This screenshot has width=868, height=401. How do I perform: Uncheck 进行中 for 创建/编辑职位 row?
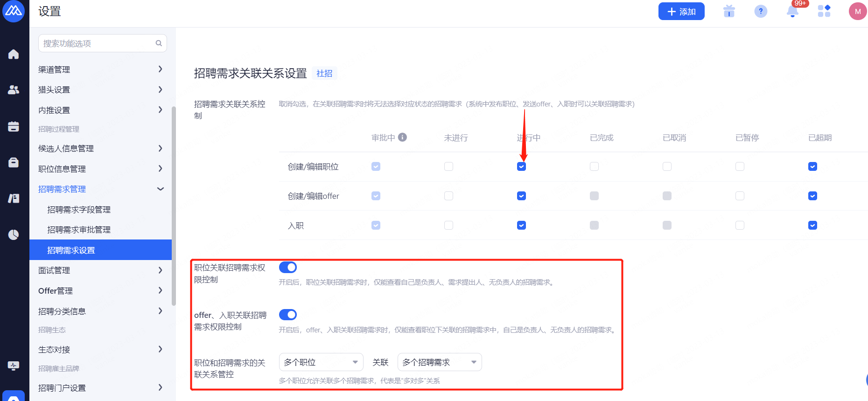click(521, 167)
